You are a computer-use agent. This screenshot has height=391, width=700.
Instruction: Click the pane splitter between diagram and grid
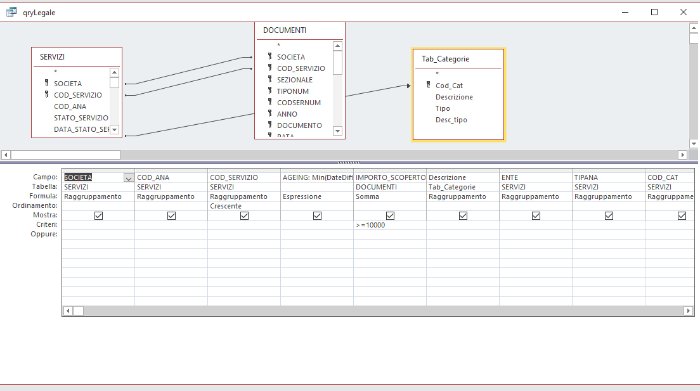(348, 162)
